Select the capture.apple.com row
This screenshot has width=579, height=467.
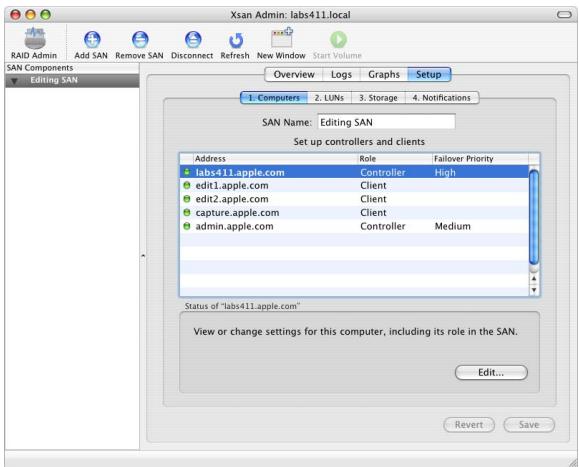[x=354, y=213]
